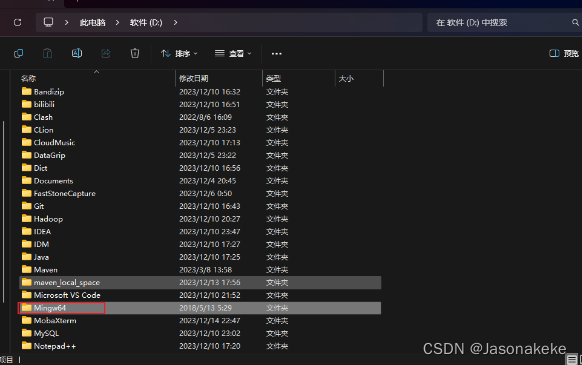
Task: Click the MobaXterm folder icon
Action: (x=26, y=320)
